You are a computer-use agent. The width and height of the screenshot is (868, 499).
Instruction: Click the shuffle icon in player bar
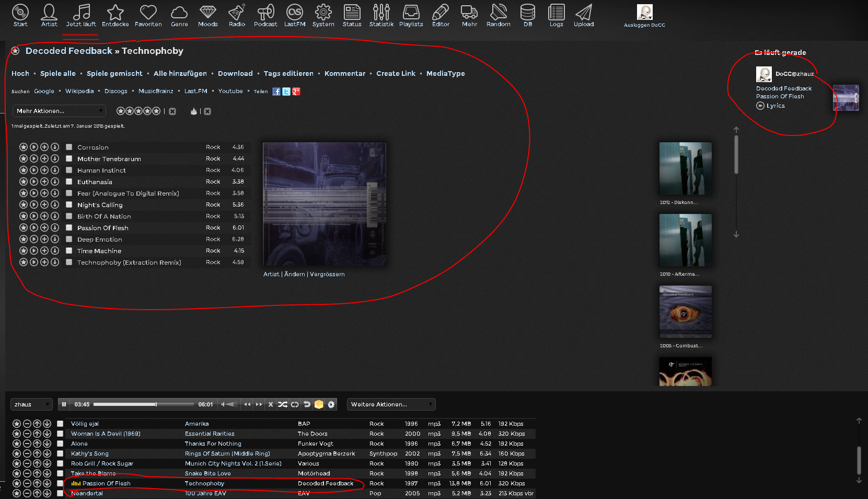point(283,404)
